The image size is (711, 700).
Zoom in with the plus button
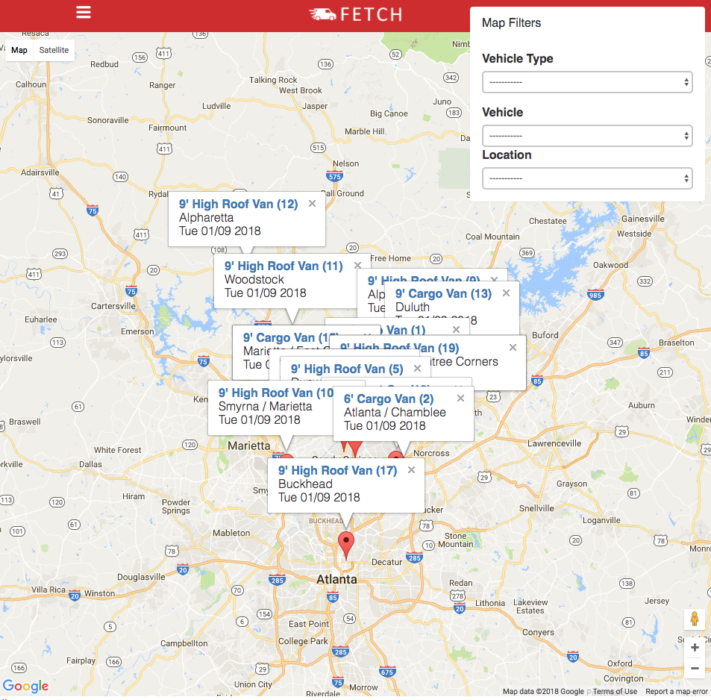[x=694, y=647]
